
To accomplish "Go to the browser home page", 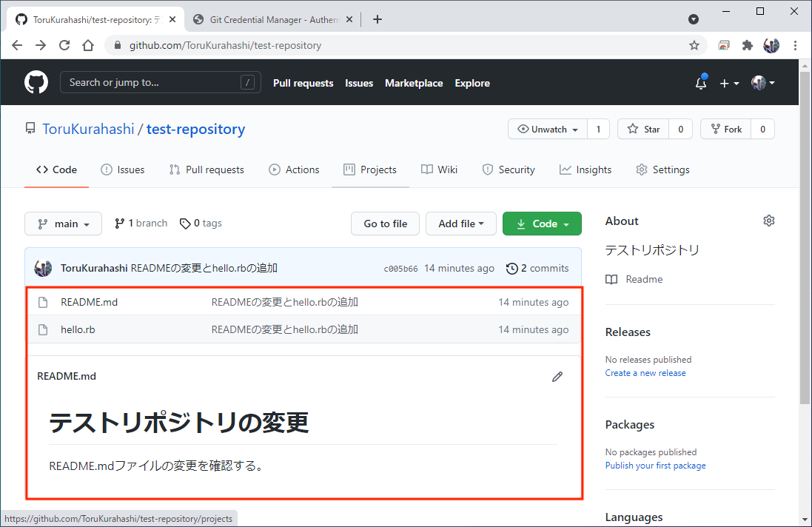I will [88, 46].
